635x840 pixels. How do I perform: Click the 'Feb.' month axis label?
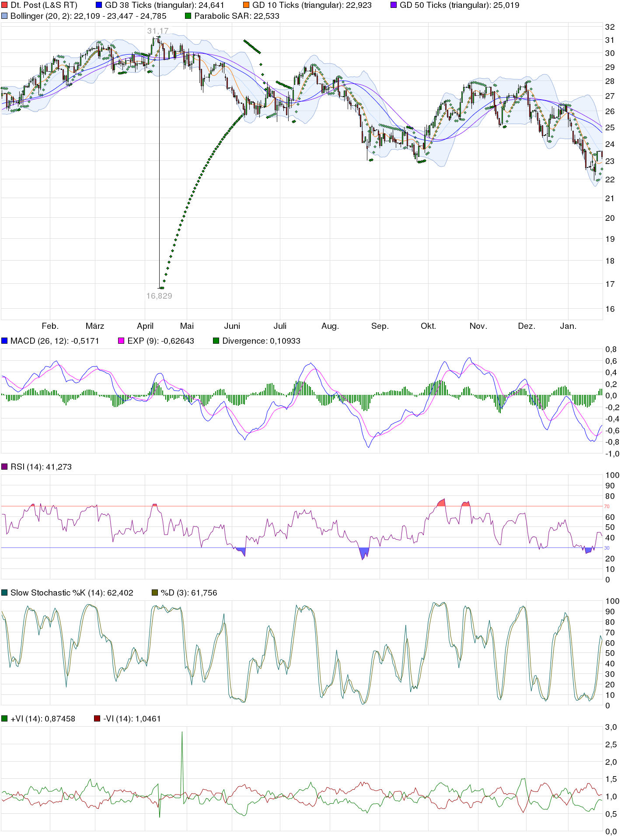(x=50, y=326)
